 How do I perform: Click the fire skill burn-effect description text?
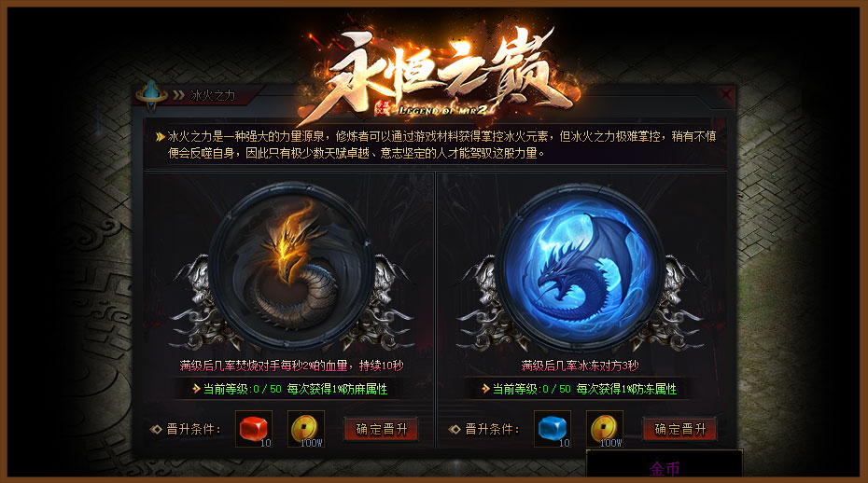[x=292, y=366]
